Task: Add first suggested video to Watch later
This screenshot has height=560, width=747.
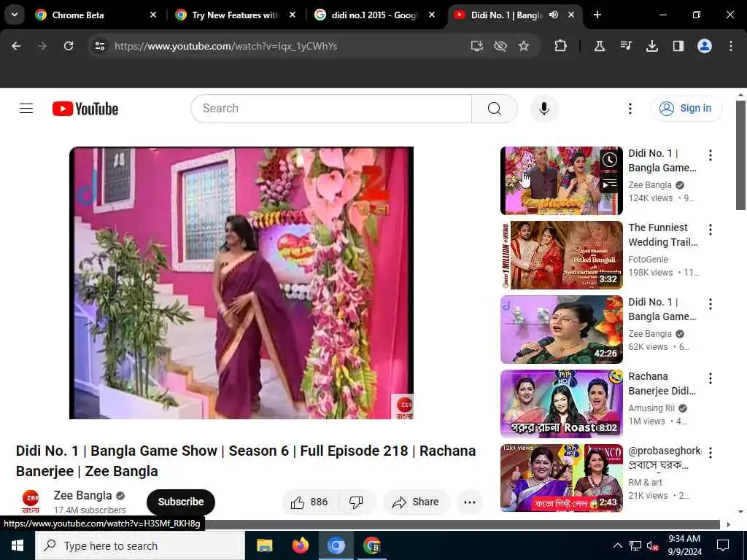Action: tap(609, 160)
